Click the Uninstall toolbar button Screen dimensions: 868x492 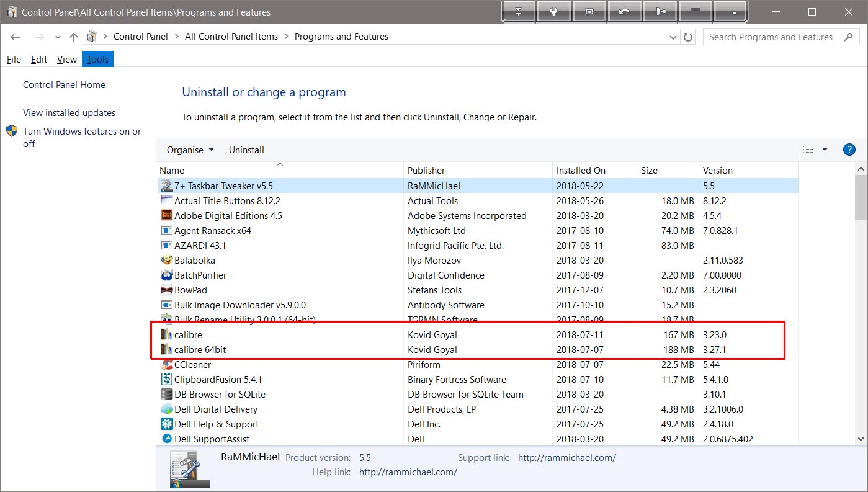pyautogui.click(x=246, y=150)
